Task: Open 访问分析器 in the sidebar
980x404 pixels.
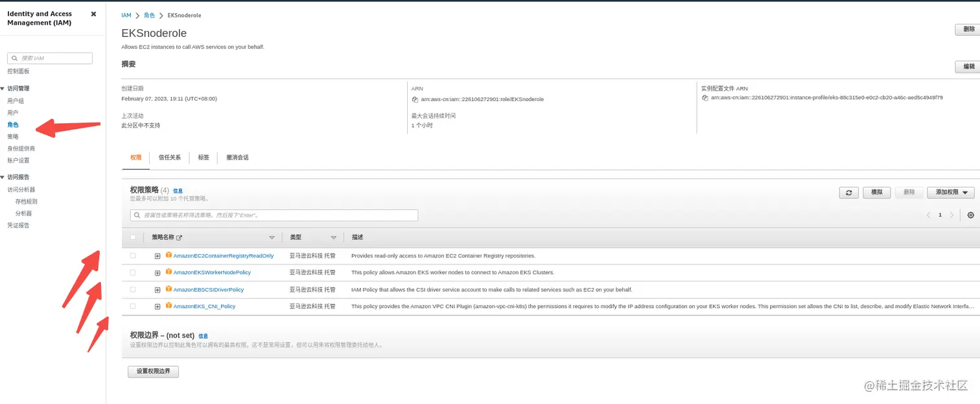Action: (21, 190)
